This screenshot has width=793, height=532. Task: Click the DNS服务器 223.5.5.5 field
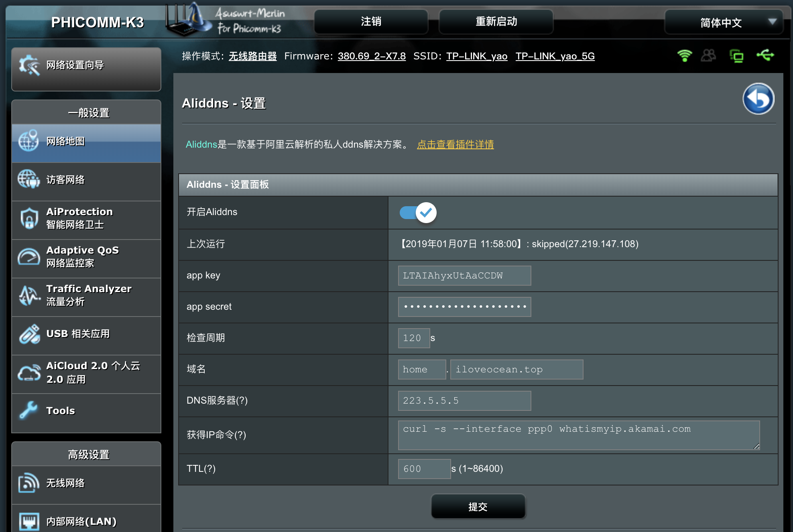click(x=464, y=401)
